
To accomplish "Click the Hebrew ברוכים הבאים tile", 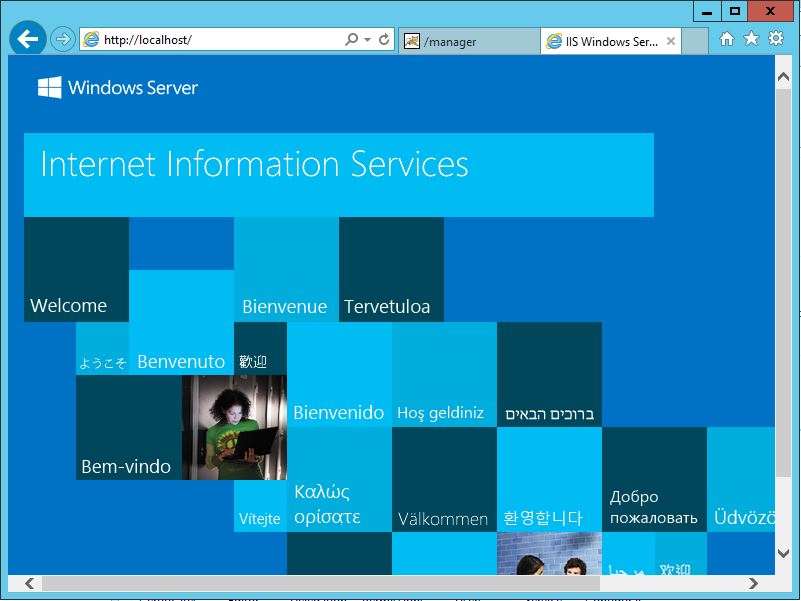I will (549, 375).
